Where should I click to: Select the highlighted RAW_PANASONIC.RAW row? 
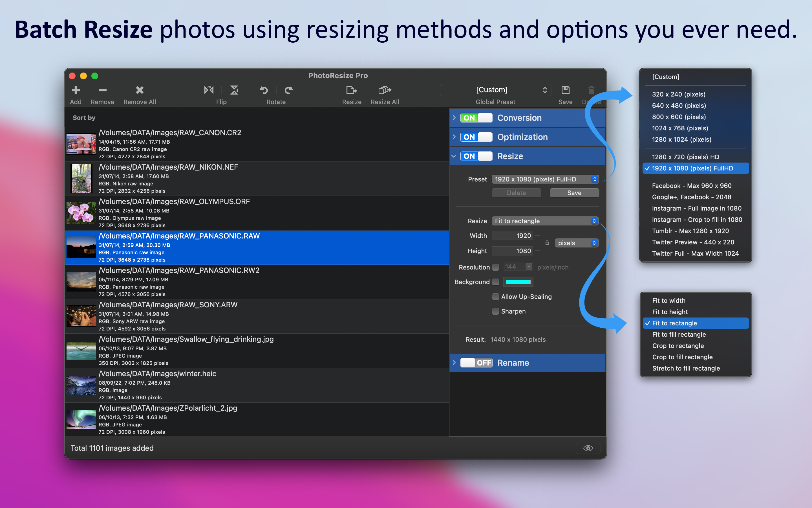[257, 248]
